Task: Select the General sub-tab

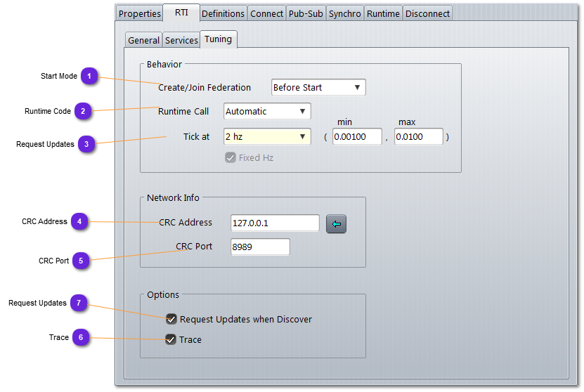Action: (x=143, y=41)
